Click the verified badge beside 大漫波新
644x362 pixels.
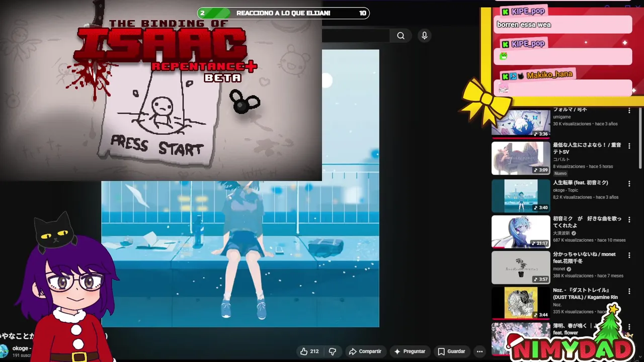(x=574, y=233)
